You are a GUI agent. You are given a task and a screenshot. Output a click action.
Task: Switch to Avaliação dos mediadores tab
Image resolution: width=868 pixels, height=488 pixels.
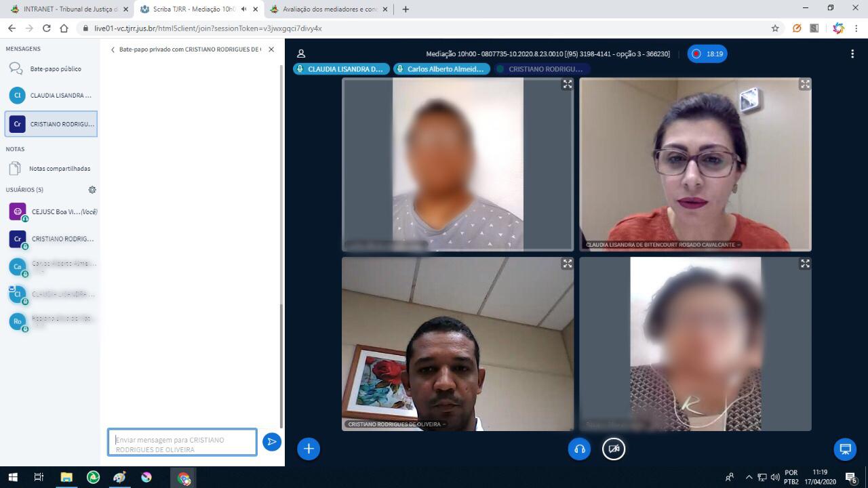330,9
